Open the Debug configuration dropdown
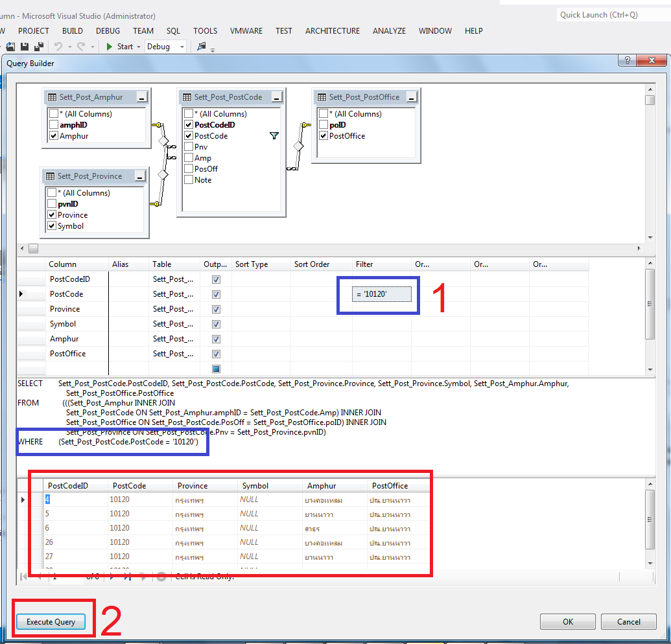 (182, 47)
